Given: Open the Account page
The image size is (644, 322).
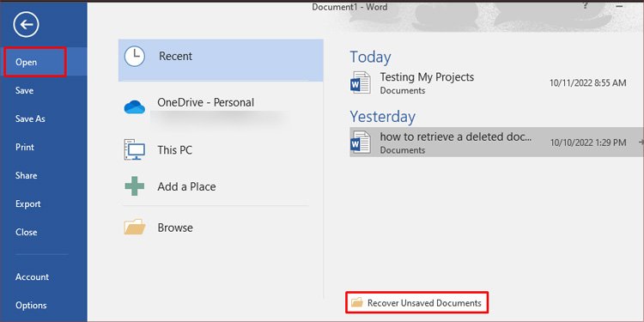Looking at the screenshot, I should pos(32,276).
